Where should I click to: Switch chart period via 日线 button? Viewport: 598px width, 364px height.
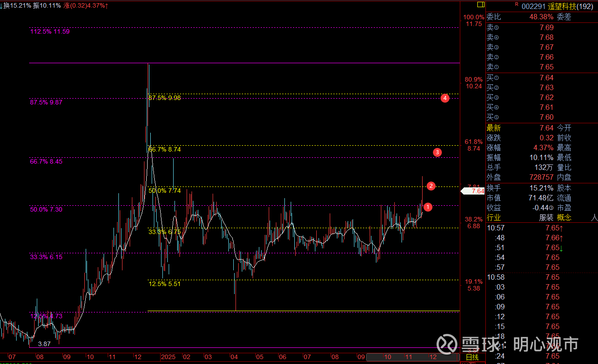(x=472, y=357)
